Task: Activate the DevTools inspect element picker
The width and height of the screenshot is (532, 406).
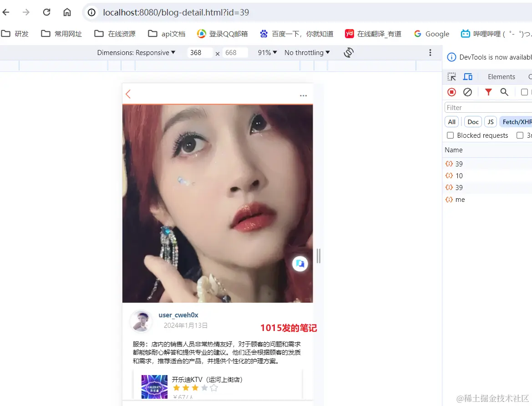Action: pyautogui.click(x=451, y=77)
